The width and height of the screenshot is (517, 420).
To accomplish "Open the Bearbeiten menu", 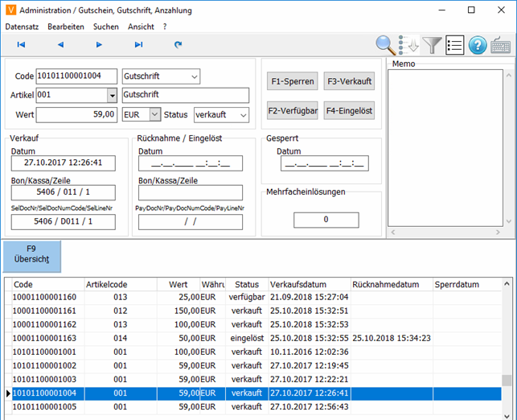I will [x=66, y=27].
